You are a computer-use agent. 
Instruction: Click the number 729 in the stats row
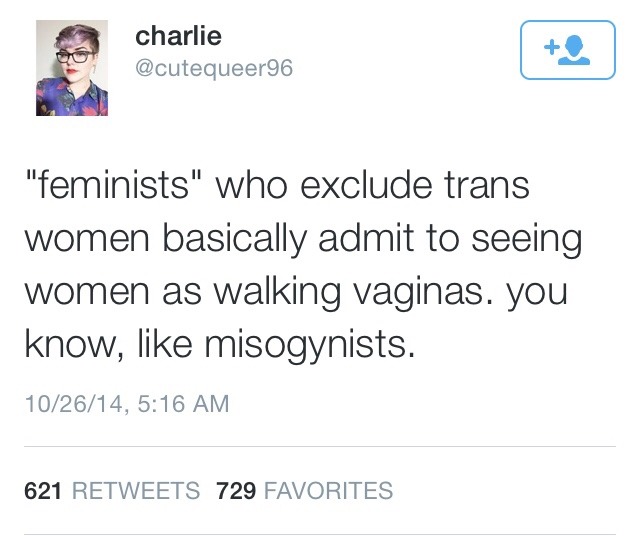coord(237,491)
